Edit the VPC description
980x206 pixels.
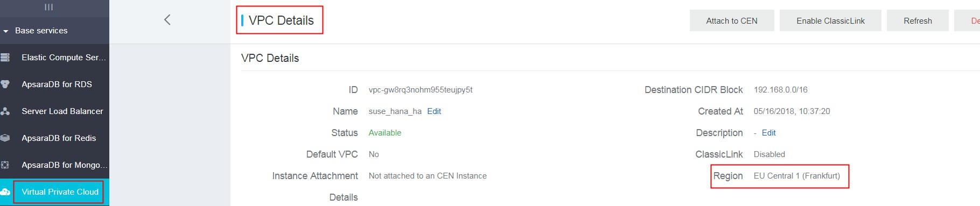point(769,133)
